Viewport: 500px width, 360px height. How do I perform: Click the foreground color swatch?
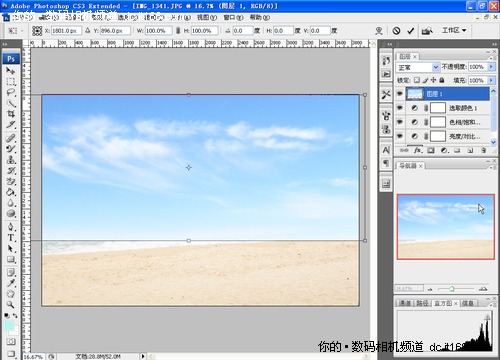tap(9, 325)
